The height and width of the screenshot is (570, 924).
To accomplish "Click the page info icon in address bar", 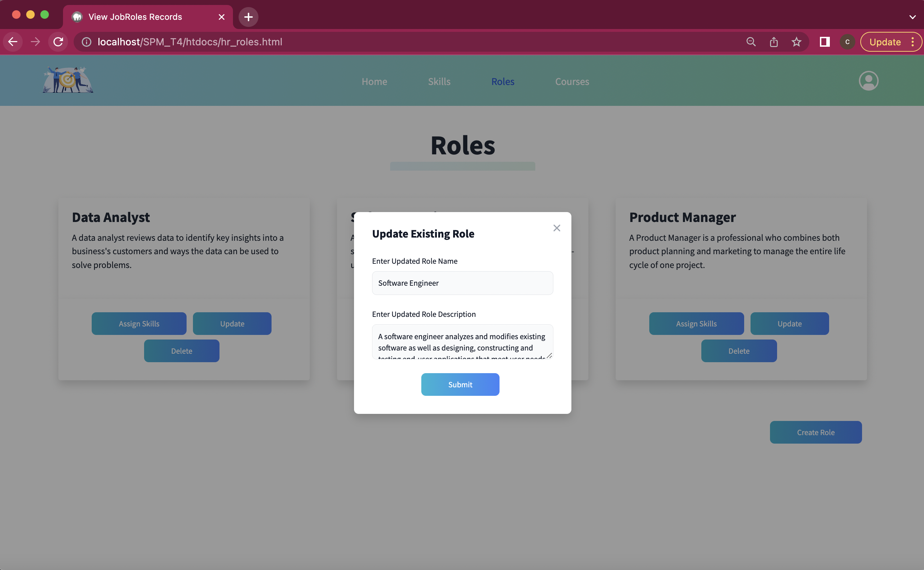I will coord(86,42).
